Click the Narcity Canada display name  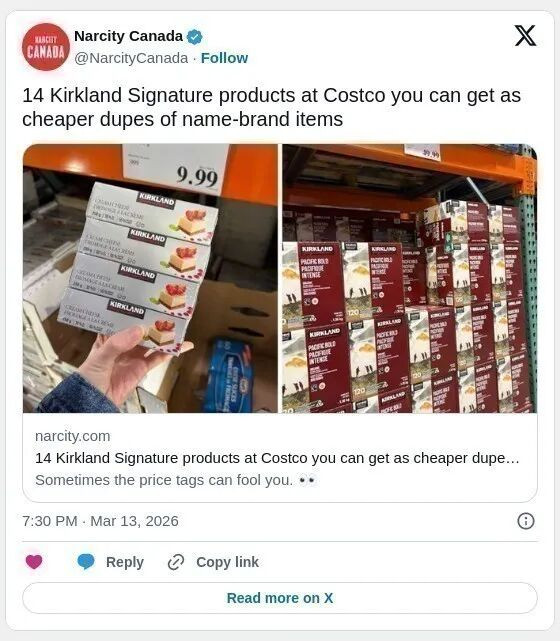[128, 36]
